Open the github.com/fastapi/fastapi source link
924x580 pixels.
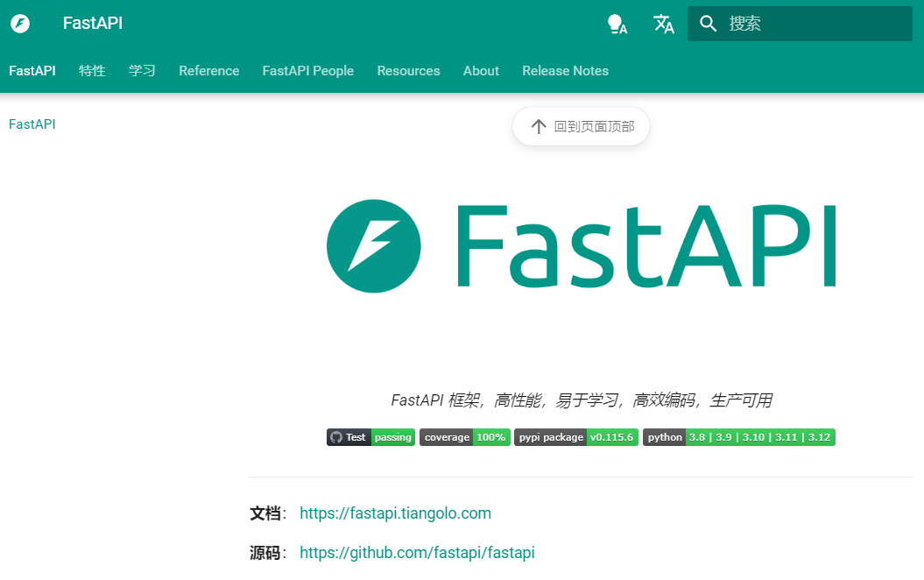tap(417, 553)
